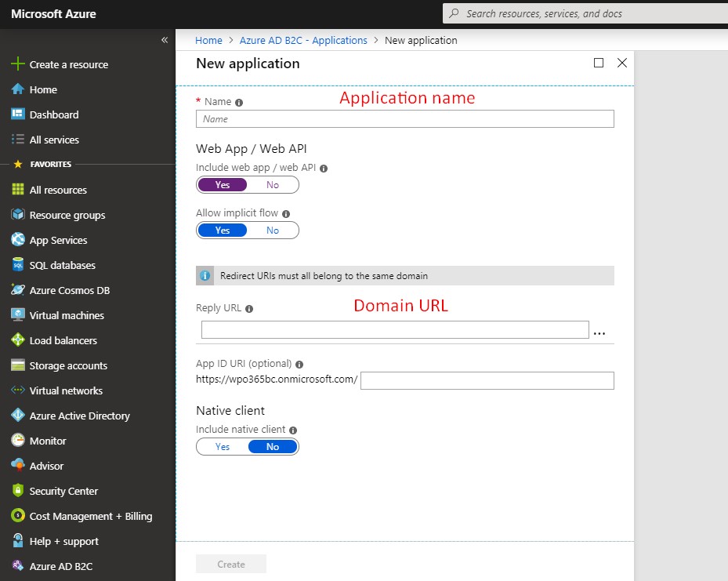
Task: Click the search magnifier icon in top bar
Action: click(x=454, y=13)
